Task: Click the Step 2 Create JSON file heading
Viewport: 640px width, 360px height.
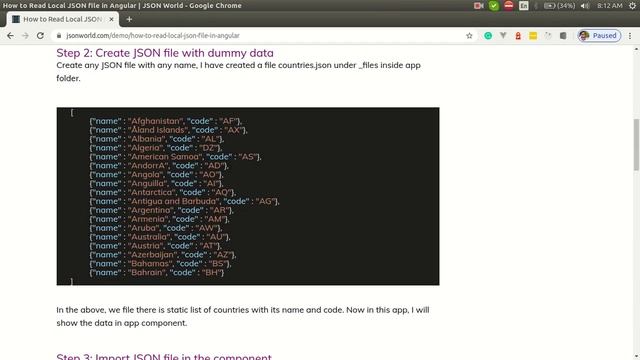Action: pos(165,53)
